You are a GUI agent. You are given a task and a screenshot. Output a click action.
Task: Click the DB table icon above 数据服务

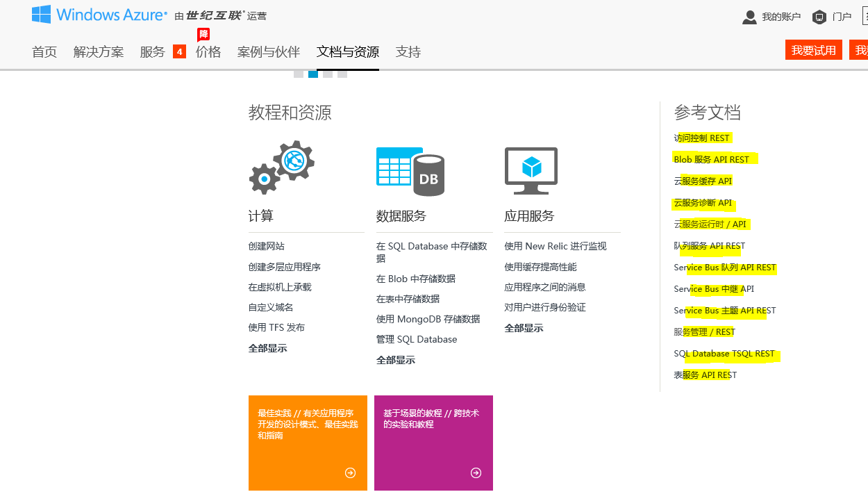(410, 171)
